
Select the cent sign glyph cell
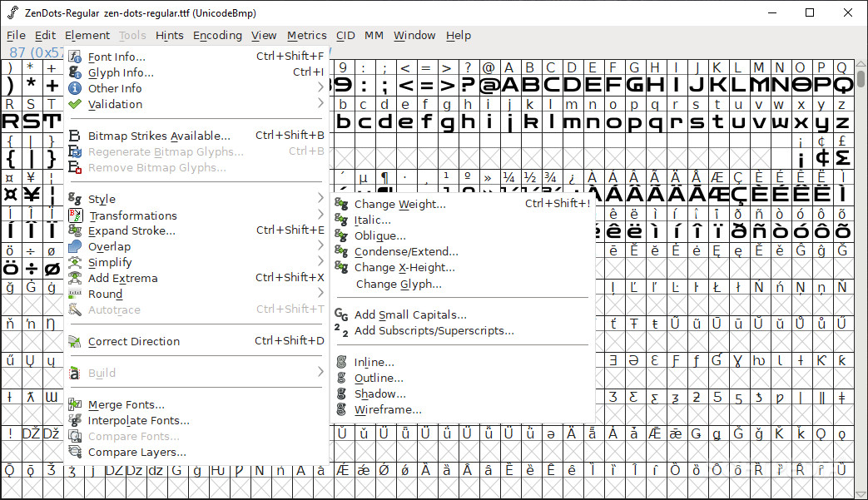pyautogui.click(x=822, y=158)
